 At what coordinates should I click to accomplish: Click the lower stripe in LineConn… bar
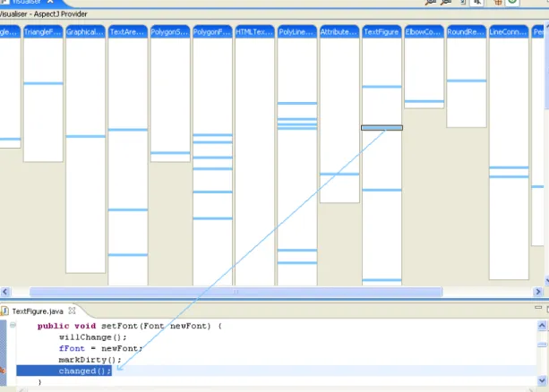509,176
